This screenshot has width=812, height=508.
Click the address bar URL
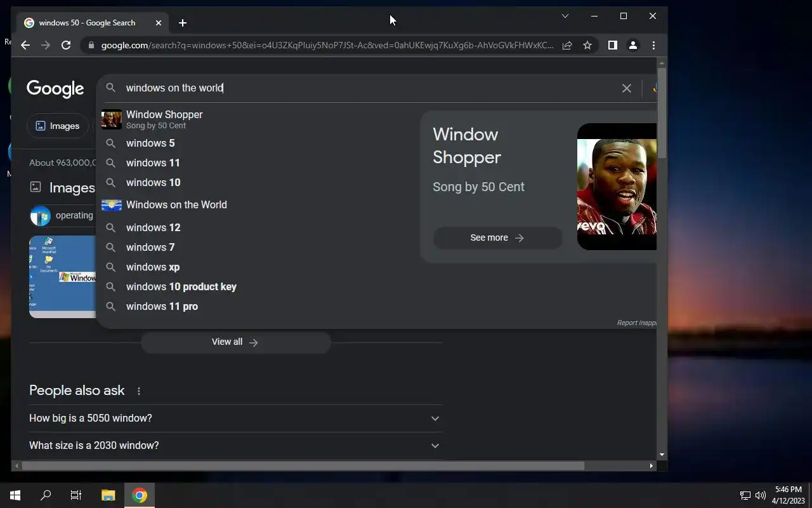pyautogui.click(x=327, y=45)
